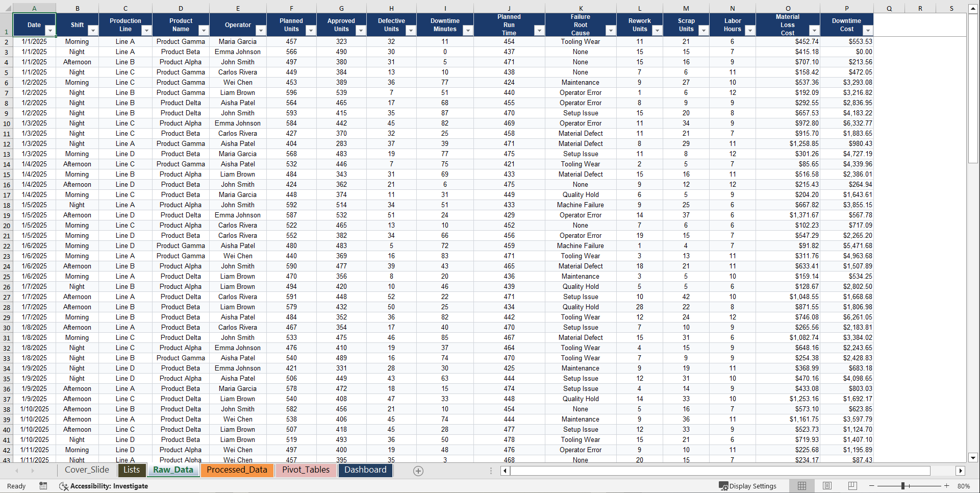The image size is (980, 493).
Task: Click the zoom out minus icon
Action: pos(872,486)
